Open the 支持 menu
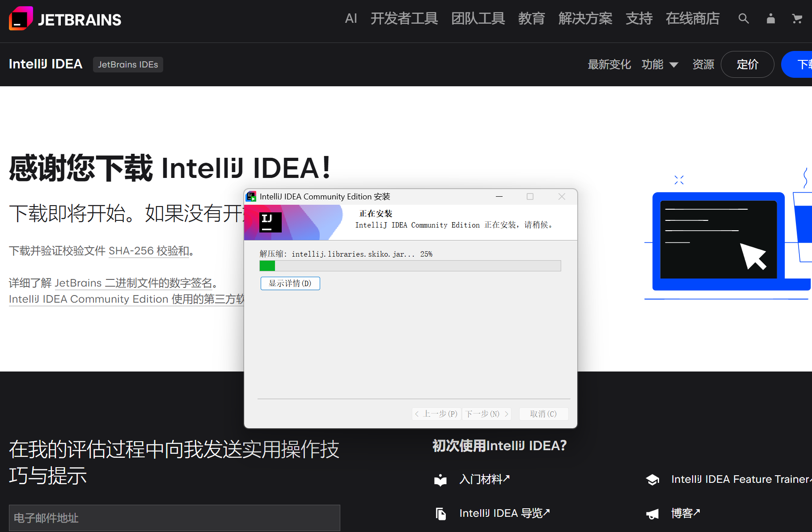812x532 pixels. coord(639,18)
